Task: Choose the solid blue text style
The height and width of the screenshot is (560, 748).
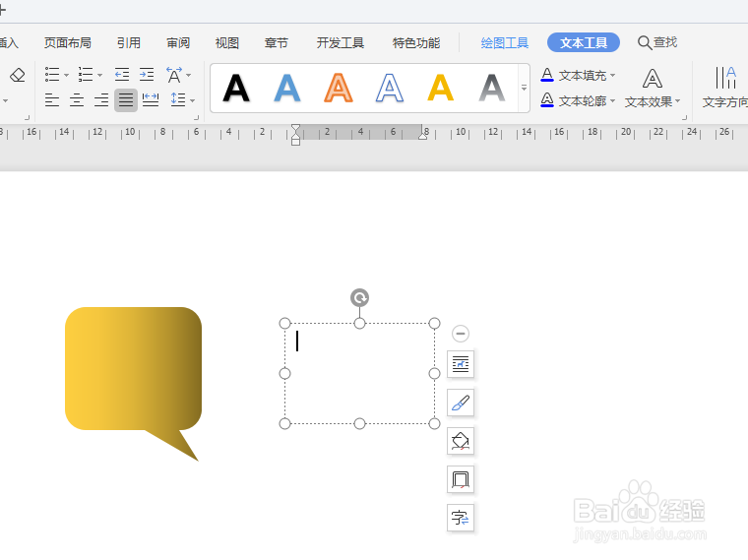Action: click(287, 89)
